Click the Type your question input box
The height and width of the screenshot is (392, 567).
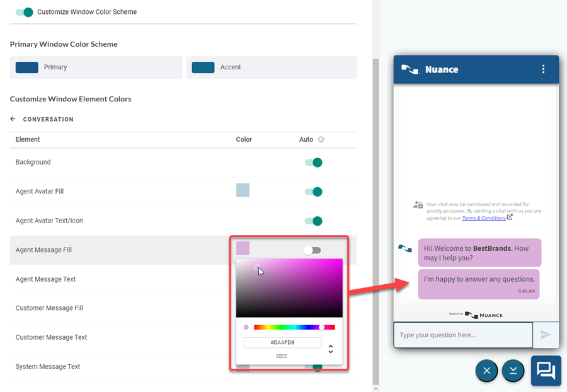463,335
